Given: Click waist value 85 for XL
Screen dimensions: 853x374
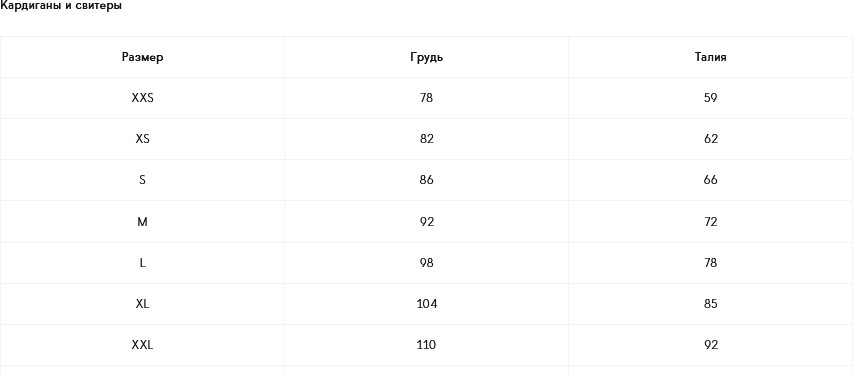Looking at the screenshot, I should coord(710,303).
